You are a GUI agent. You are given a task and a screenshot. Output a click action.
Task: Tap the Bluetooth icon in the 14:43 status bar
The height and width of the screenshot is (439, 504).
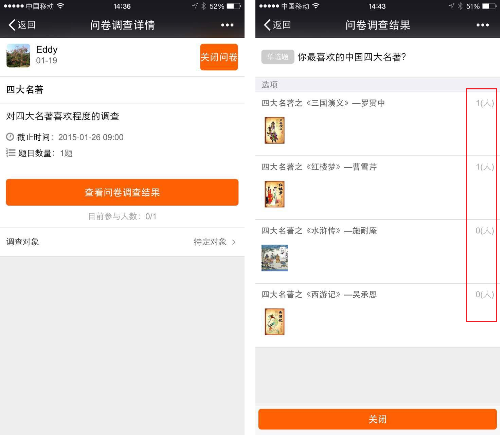click(460, 6)
